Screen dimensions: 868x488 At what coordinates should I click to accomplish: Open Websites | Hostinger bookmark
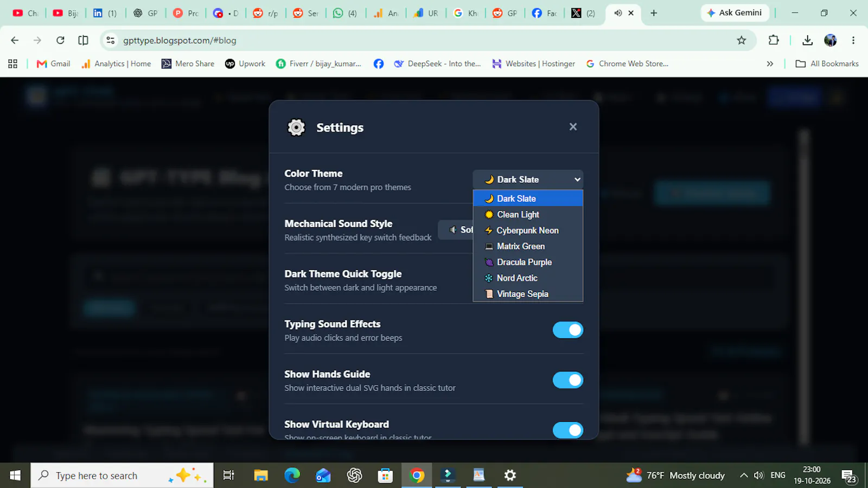pyautogui.click(x=533, y=63)
